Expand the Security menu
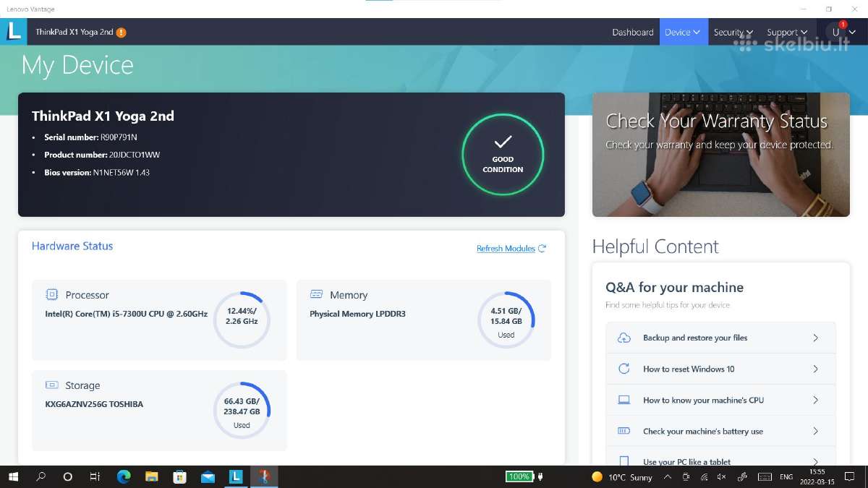The height and width of the screenshot is (488, 868). 733,32
